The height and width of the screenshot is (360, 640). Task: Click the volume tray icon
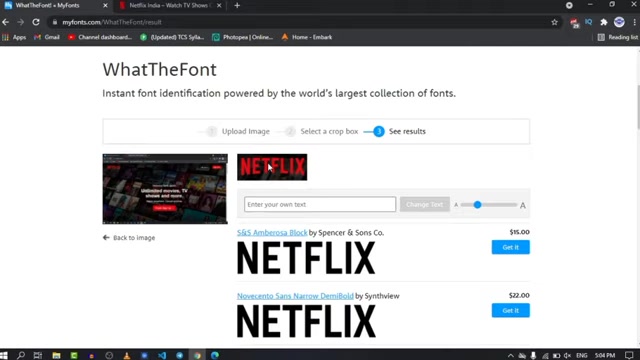pos(567,356)
